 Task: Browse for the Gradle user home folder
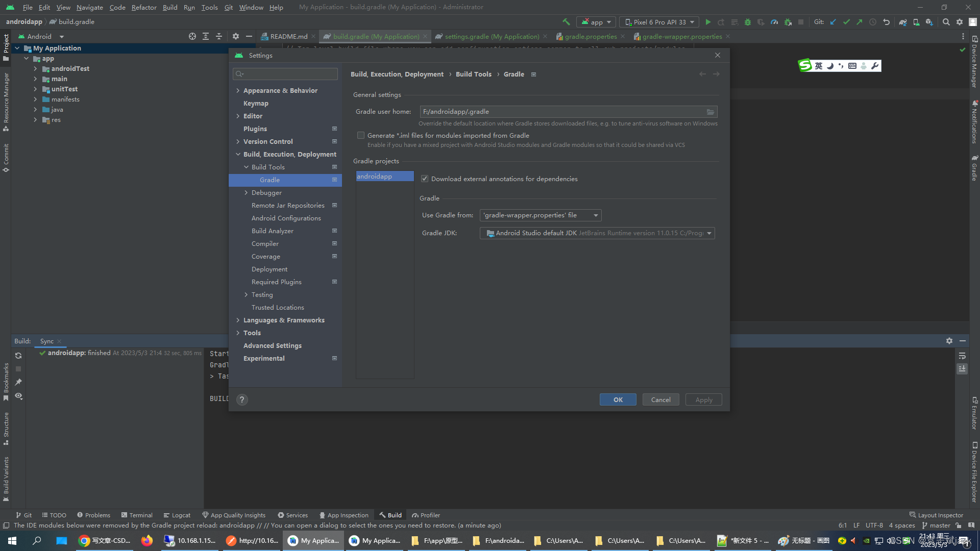[710, 112]
